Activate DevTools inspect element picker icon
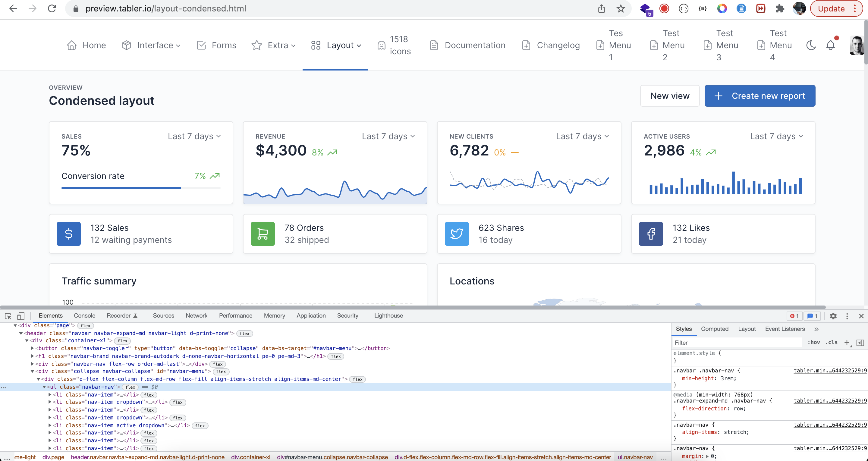This screenshot has height=461, width=868. pyautogui.click(x=8, y=316)
